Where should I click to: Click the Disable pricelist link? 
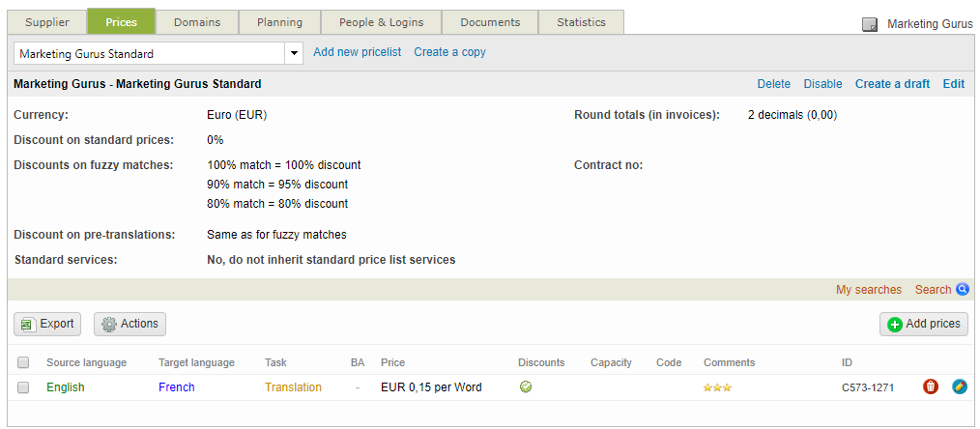822,84
